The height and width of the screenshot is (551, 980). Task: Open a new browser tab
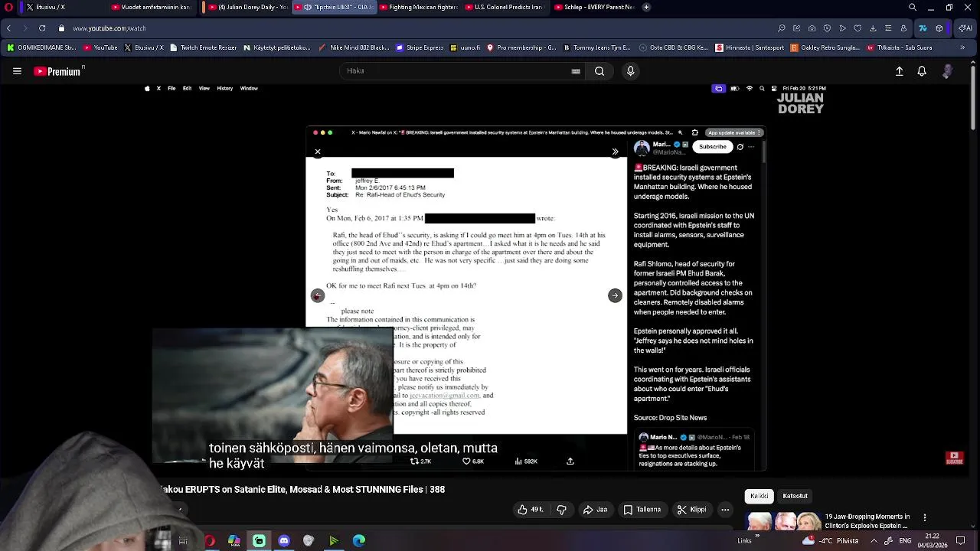pyautogui.click(x=646, y=8)
